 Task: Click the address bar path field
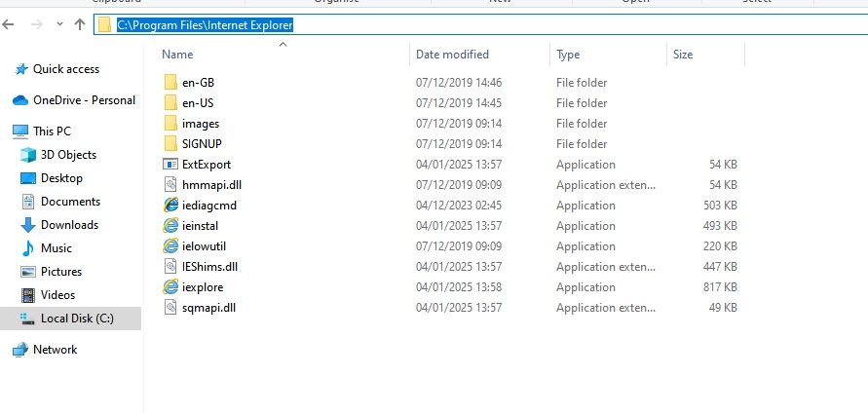click(487, 24)
